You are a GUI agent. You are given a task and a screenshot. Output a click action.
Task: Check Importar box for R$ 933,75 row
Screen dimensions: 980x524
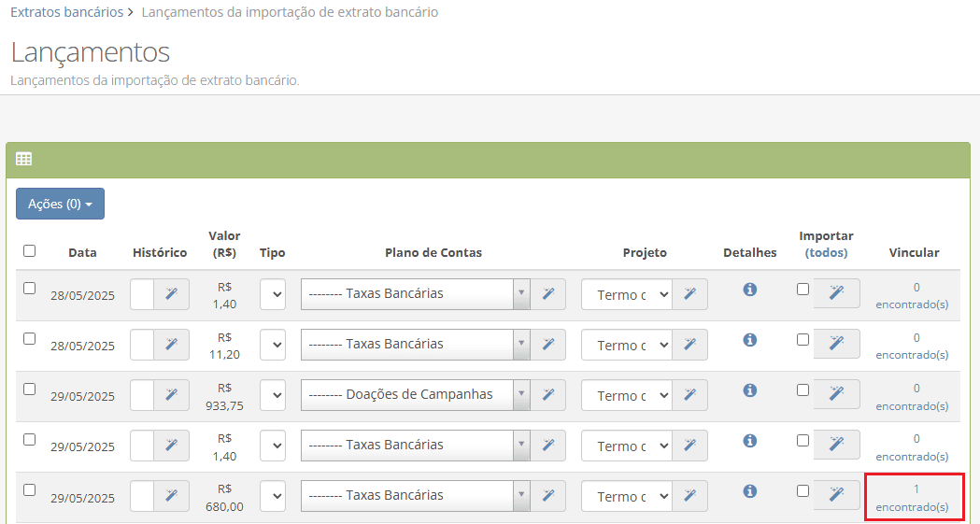[x=803, y=390]
